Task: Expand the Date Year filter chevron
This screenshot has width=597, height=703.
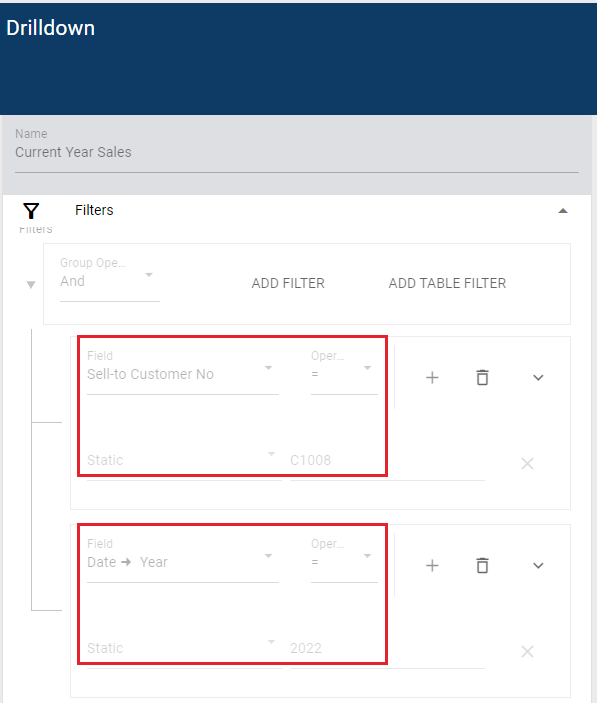Action: [538, 565]
